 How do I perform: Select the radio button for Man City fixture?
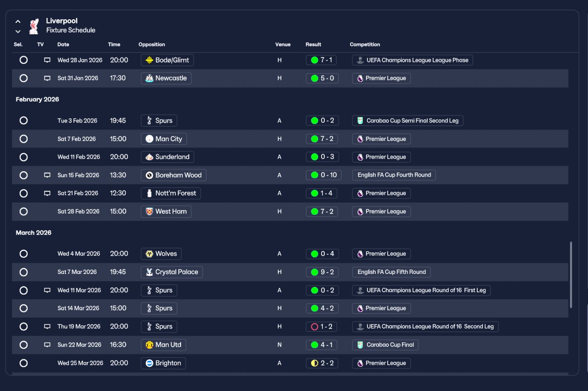coord(24,139)
